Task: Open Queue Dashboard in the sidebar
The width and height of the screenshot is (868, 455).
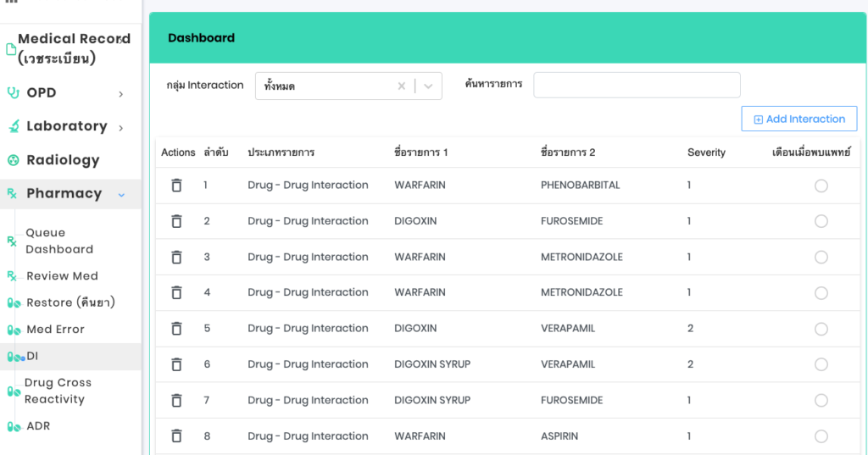Action: (59, 241)
